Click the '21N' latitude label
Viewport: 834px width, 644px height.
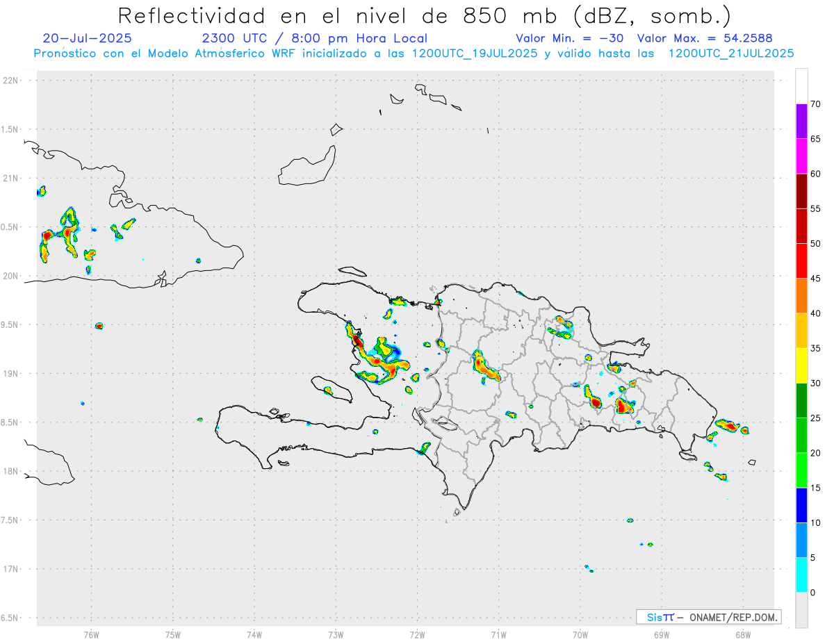click(11, 178)
